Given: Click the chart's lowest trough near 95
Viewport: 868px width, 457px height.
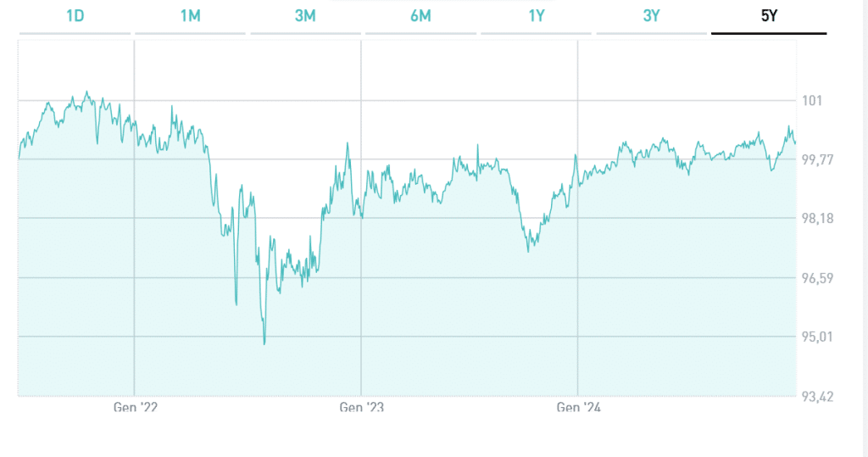Looking at the screenshot, I should coord(264,343).
